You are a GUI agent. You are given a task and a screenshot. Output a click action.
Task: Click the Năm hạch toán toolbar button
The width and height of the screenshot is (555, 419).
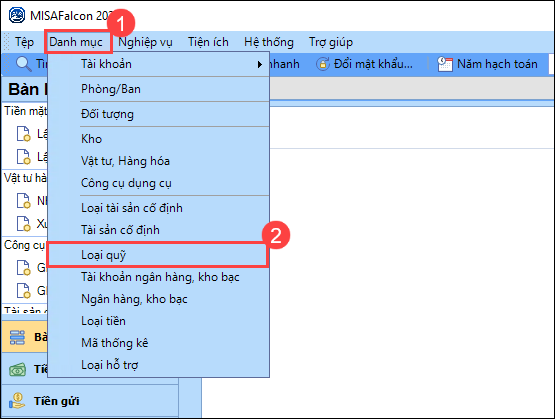487,64
